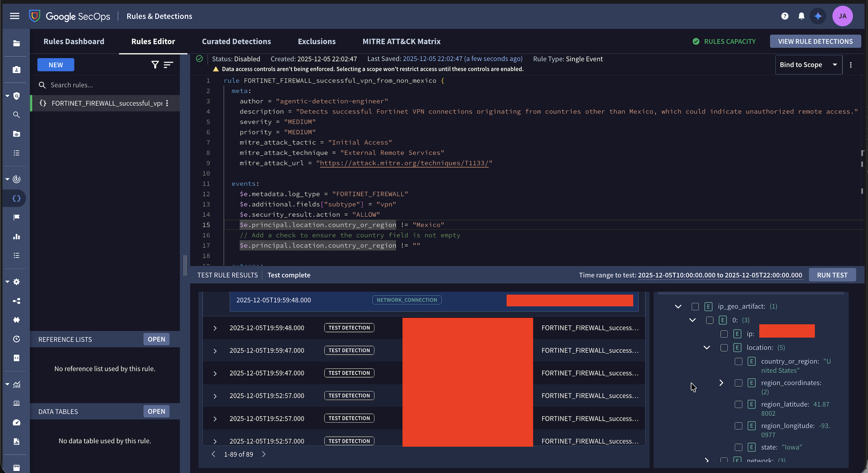Select the country_or_region checkbox

(739, 361)
